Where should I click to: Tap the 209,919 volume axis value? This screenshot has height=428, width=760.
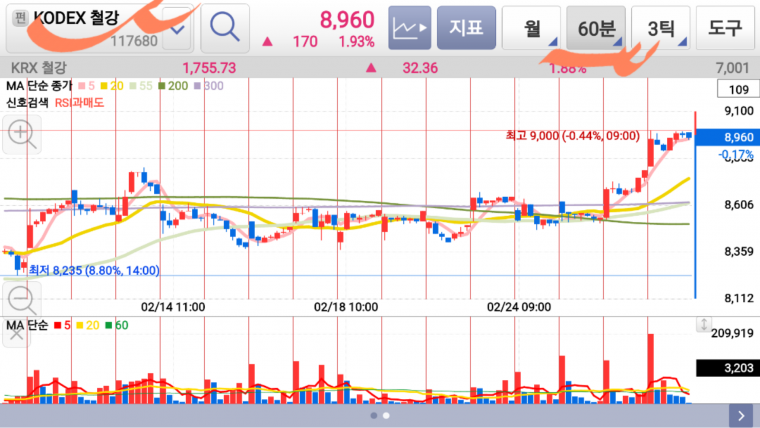pyautogui.click(x=732, y=333)
